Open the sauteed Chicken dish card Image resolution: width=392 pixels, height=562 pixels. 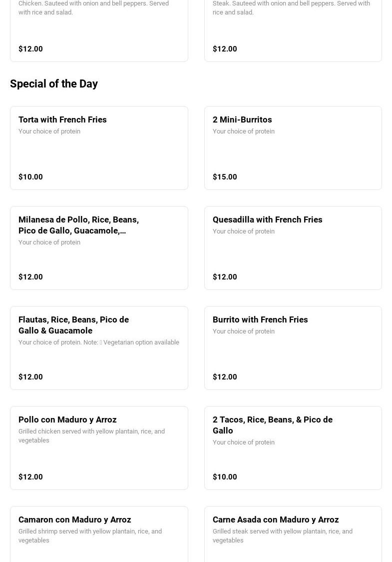point(99,30)
